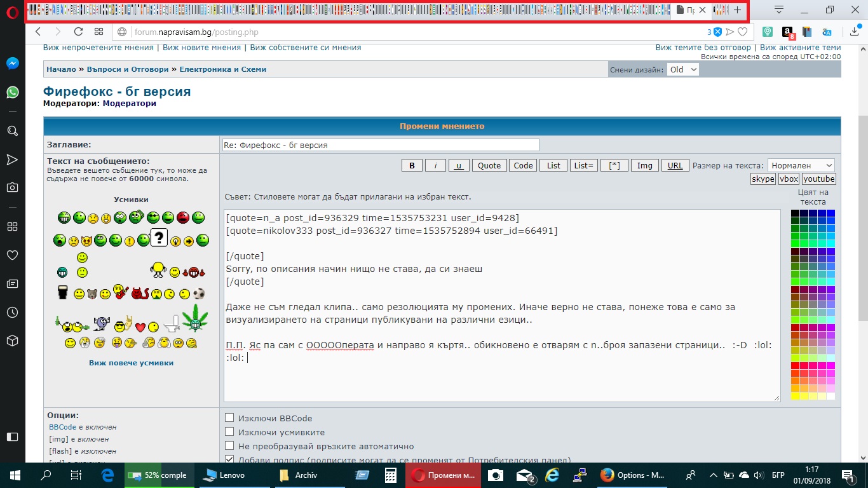868x488 pixels.
Task: Open the Виж повече усмивки link
Action: (131, 363)
